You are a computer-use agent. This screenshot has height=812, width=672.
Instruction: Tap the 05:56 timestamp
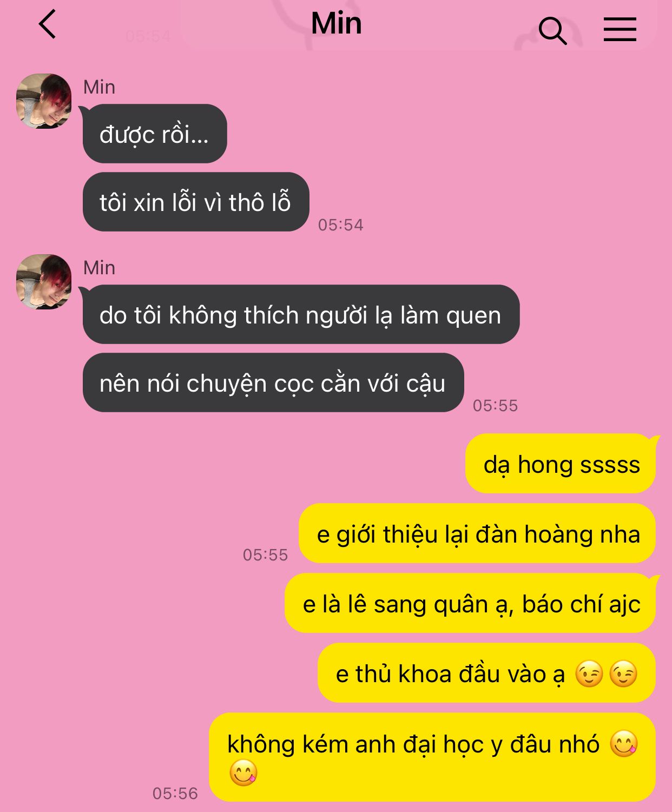click(175, 793)
